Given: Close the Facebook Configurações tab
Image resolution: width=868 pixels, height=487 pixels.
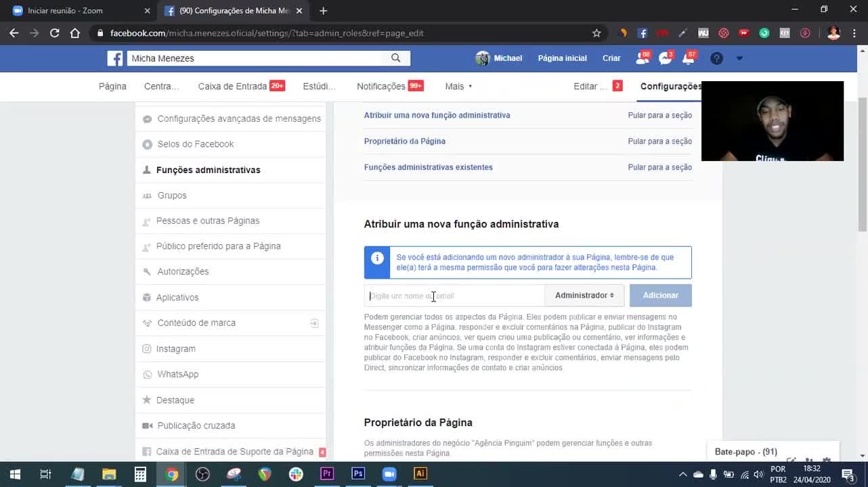Looking at the screenshot, I should (x=299, y=11).
